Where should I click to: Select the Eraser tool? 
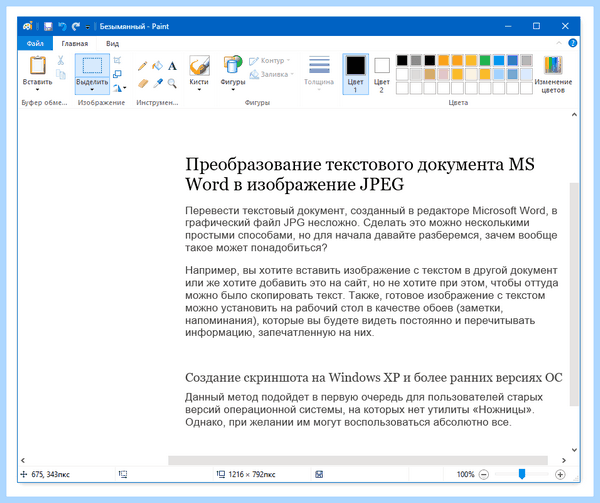point(143,83)
